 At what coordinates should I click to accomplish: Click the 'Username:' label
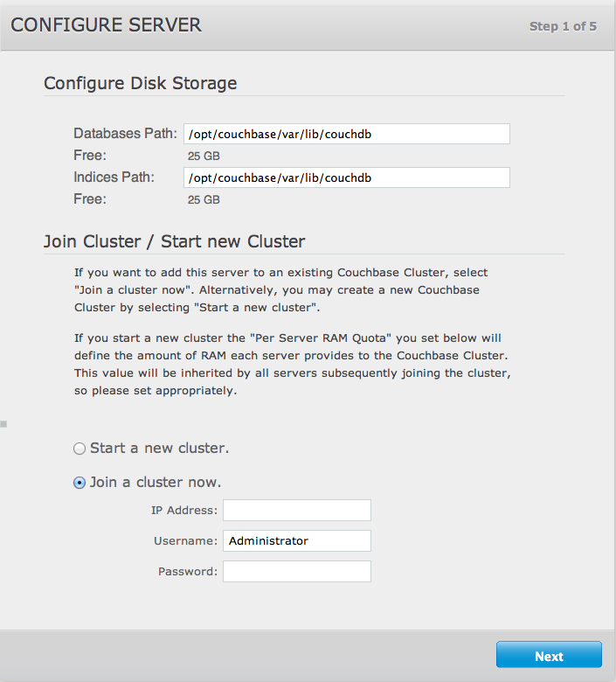point(185,540)
